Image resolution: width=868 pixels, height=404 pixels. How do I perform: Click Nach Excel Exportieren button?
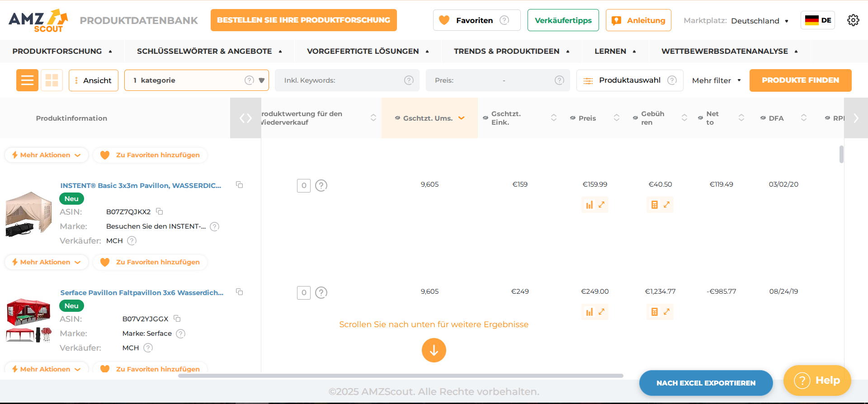pyautogui.click(x=706, y=383)
